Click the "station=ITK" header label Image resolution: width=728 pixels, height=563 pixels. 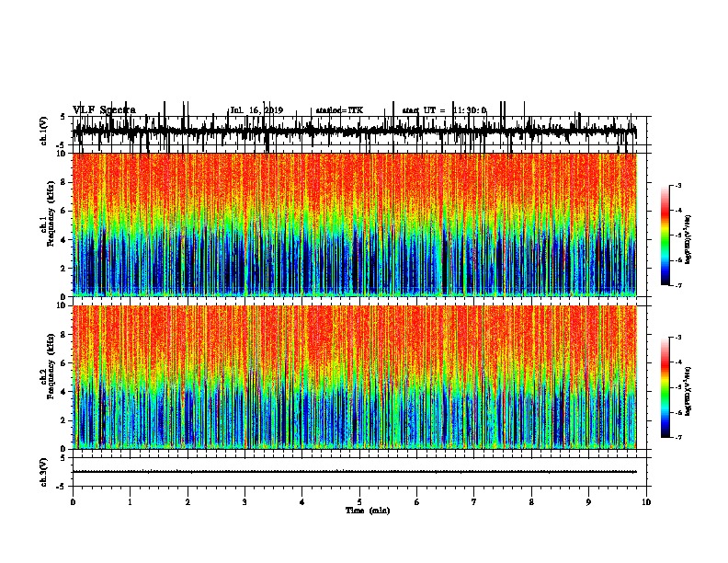339,110
